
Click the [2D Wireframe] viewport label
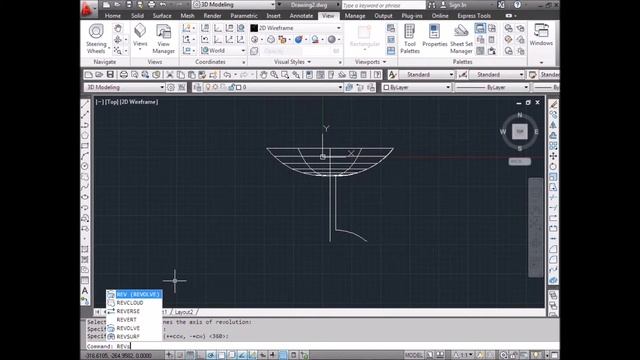coord(139,102)
